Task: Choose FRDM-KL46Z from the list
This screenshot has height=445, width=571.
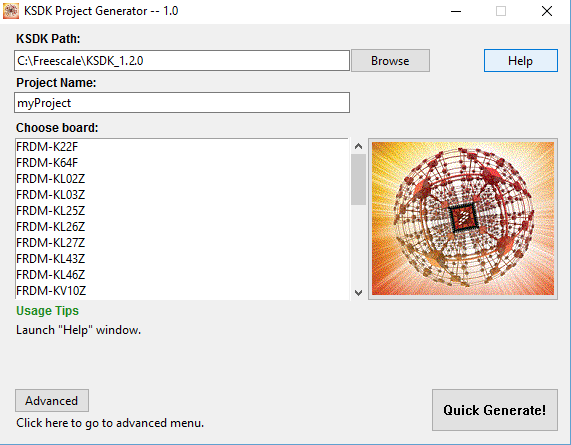Action: point(182,275)
